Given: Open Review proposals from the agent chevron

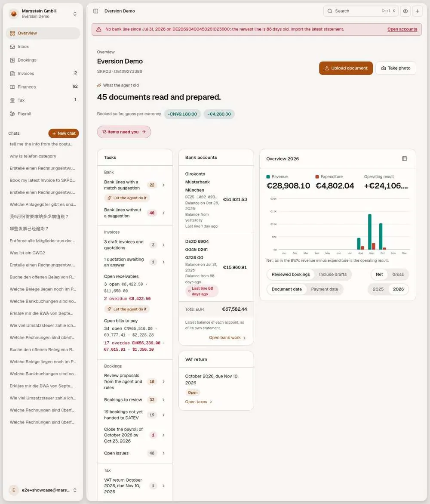Looking at the screenshot, I should pyautogui.click(x=163, y=382).
